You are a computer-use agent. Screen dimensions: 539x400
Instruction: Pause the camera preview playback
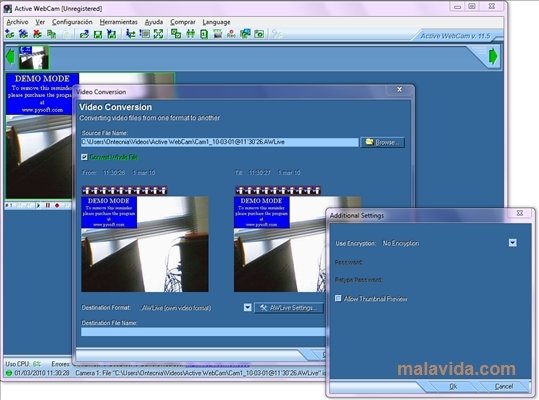click(48, 205)
